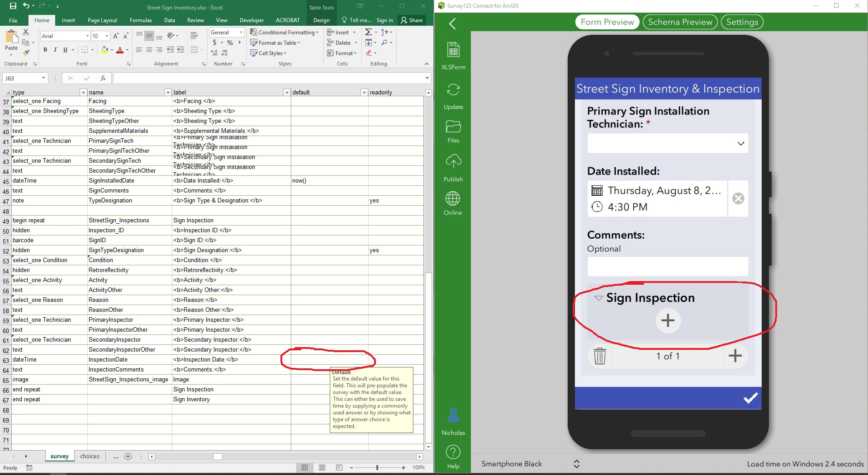Screen dimensions: 868x475
Task: Adjust the Excel zoom slider
Action: (377, 467)
